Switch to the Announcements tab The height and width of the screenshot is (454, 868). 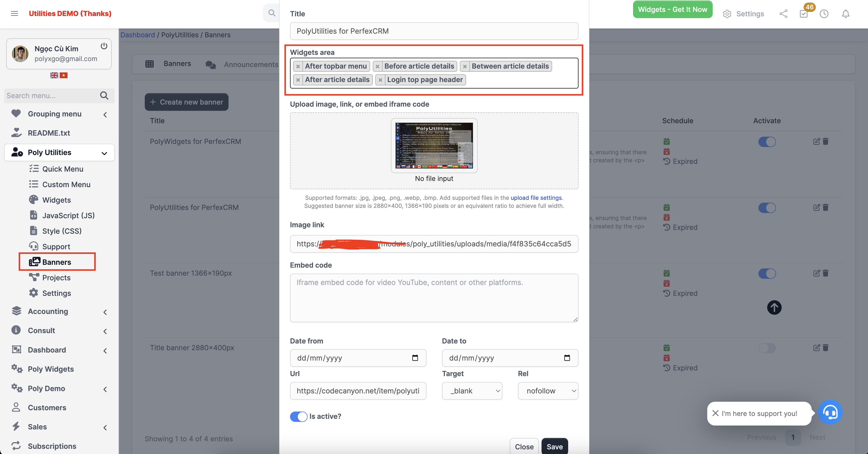251,64
